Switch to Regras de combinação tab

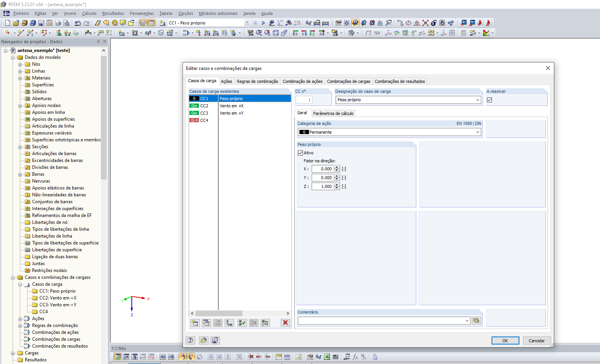point(257,81)
